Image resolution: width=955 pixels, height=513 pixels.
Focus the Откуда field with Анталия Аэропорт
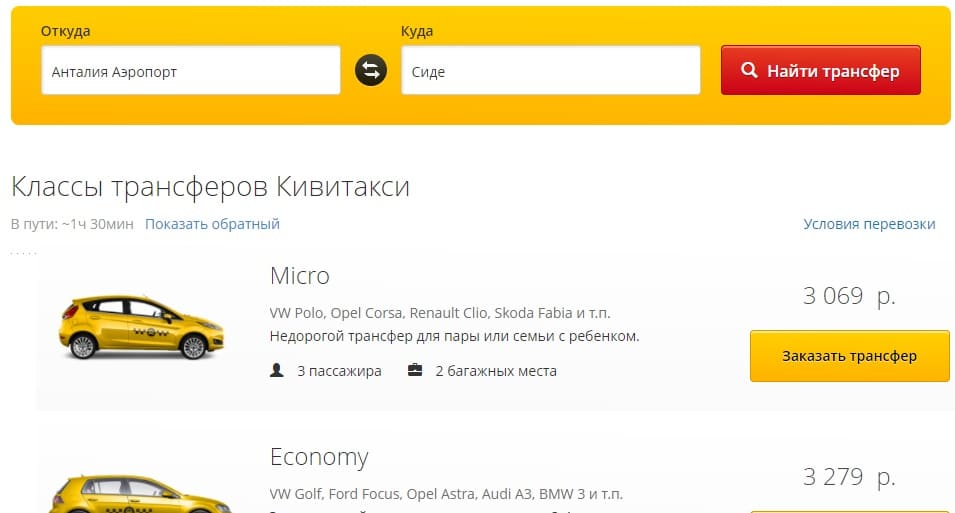[x=191, y=70]
